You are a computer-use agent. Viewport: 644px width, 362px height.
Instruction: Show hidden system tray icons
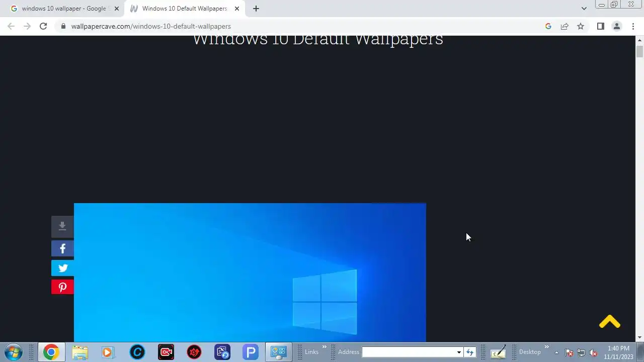[x=556, y=352]
